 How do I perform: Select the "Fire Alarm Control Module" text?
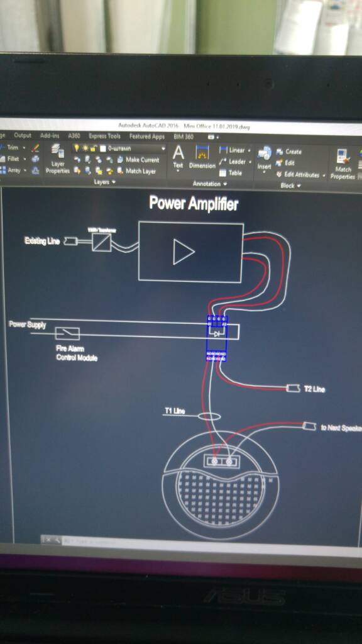76,353
